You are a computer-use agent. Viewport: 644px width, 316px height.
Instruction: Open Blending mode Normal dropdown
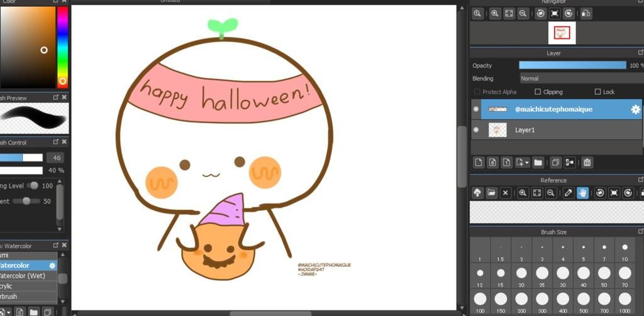[x=582, y=79]
